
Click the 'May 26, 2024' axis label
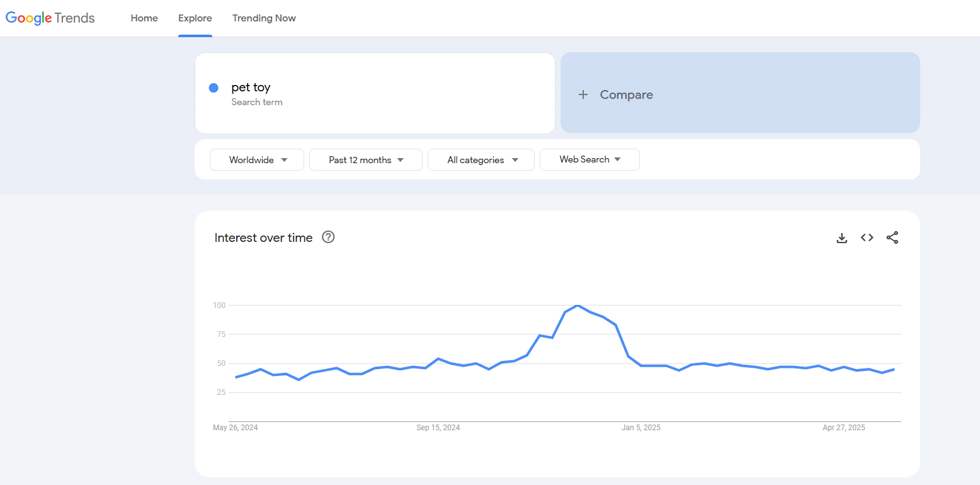[x=236, y=428]
